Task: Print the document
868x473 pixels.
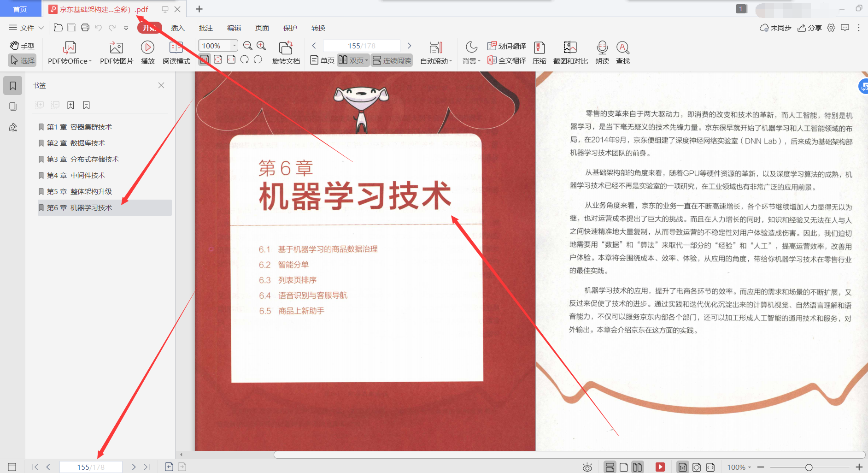Action: pyautogui.click(x=85, y=28)
